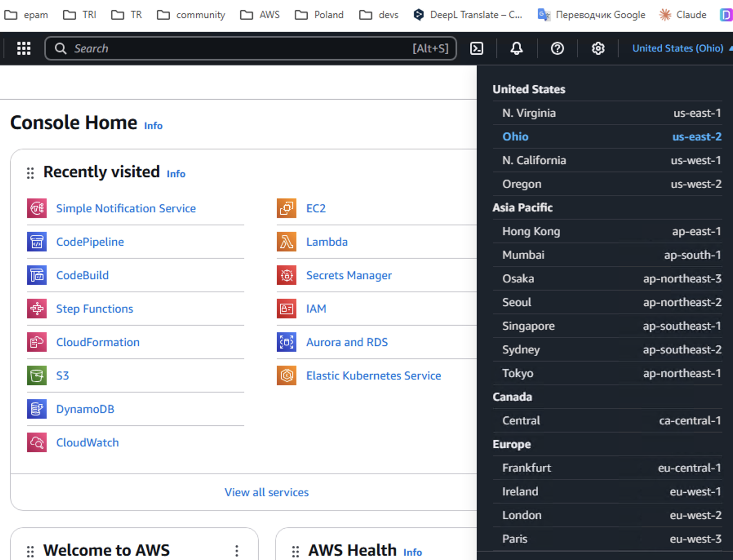Viewport: 733px width, 560px height.
Task: Click the Welcome to AWS widget drag handle
Action: 30,551
